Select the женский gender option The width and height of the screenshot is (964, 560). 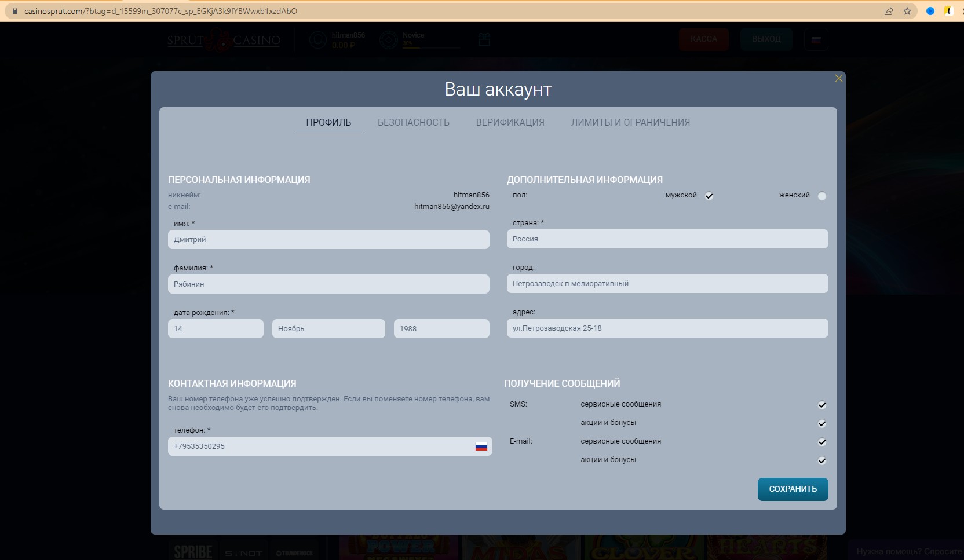point(821,196)
